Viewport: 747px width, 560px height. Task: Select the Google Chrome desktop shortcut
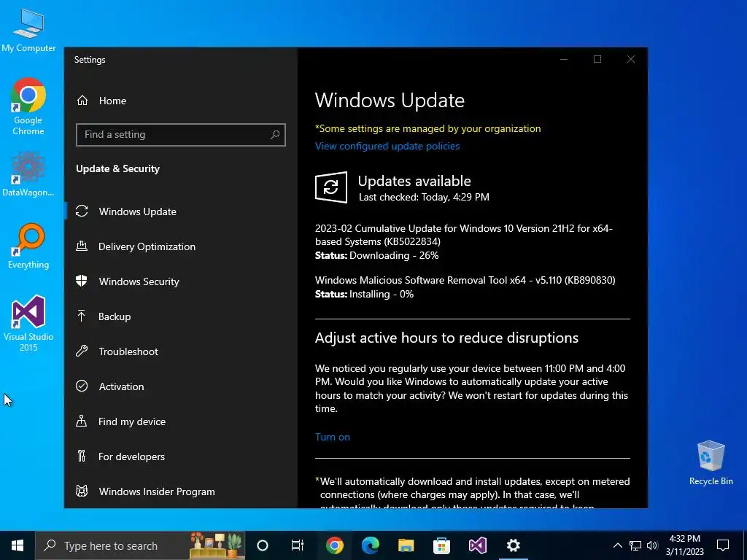(x=28, y=106)
